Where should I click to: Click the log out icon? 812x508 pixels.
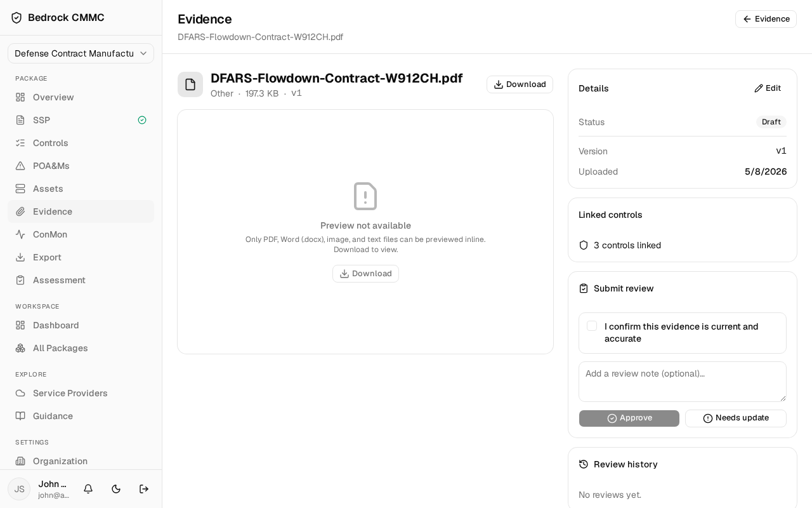[144, 489]
